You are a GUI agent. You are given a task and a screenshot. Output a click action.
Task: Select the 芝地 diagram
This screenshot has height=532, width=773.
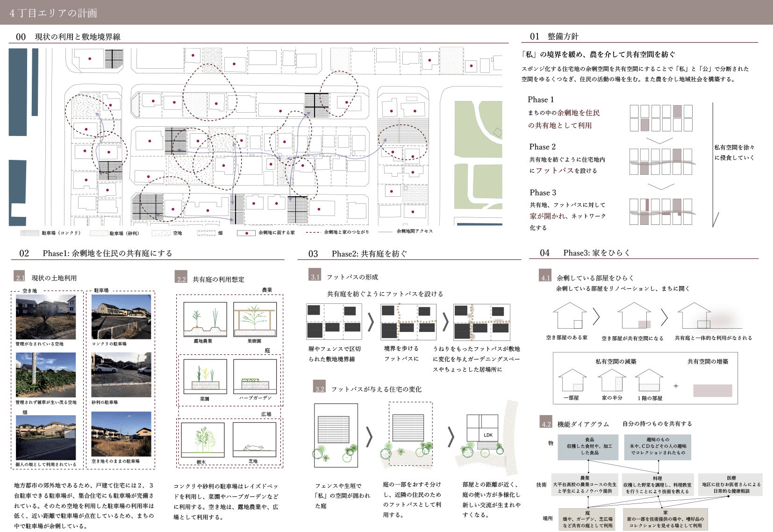[255, 440]
